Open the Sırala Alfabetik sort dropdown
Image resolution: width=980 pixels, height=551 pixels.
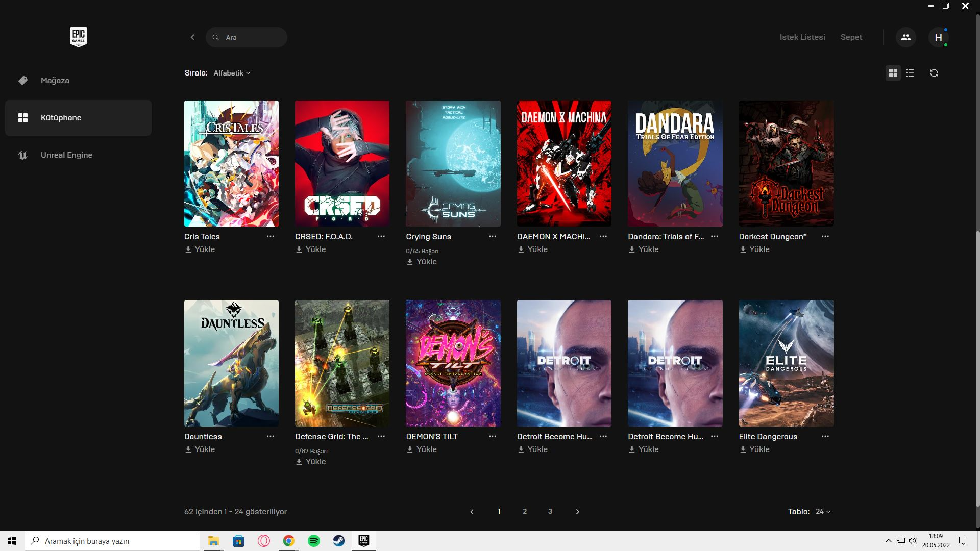tap(232, 73)
